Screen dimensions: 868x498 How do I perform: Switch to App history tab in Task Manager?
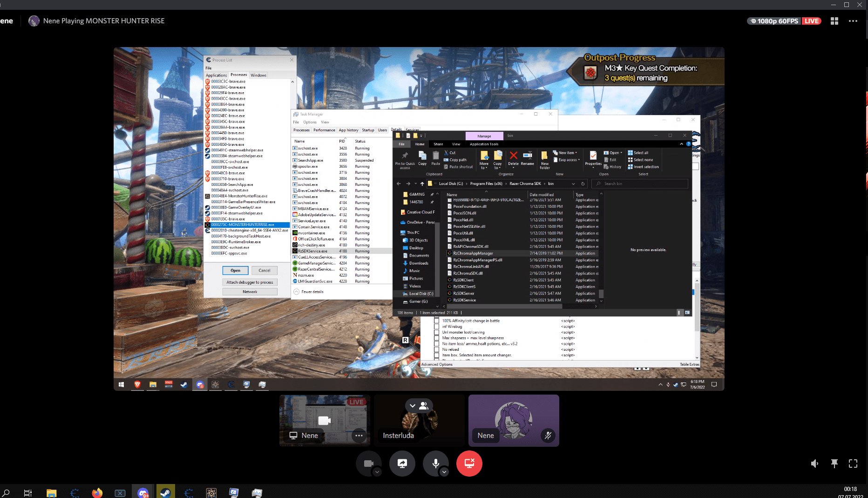coord(348,130)
